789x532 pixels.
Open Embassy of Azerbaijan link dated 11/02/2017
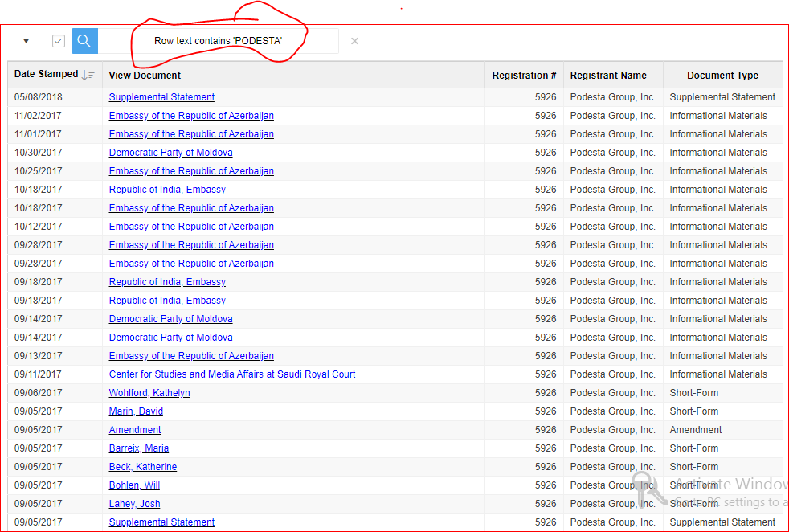191,116
